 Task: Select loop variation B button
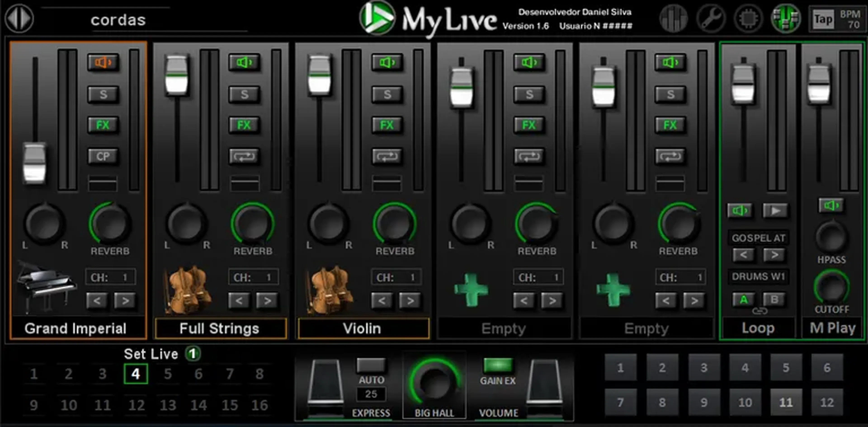pyautogui.click(x=774, y=299)
